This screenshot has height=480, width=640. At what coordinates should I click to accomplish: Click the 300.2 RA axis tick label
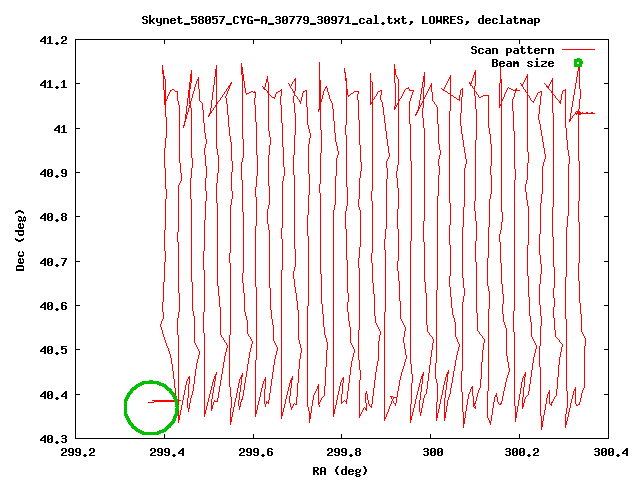(x=522, y=452)
